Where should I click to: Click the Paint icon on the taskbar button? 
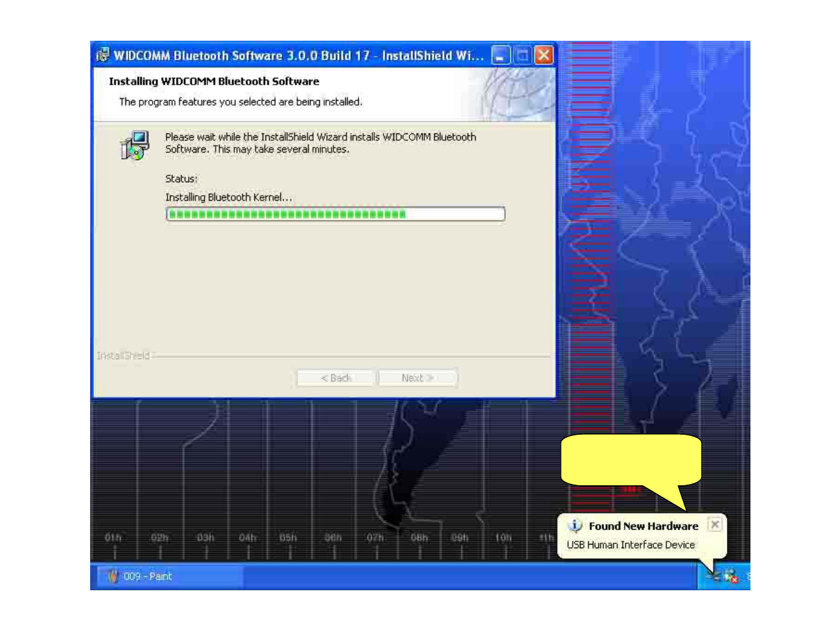coord(112,576)
